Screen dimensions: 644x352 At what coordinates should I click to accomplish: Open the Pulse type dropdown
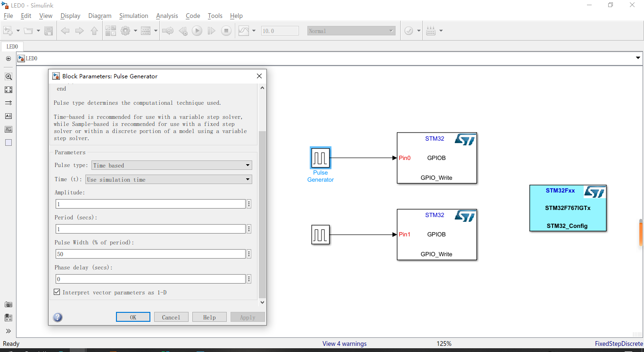[x=172, y=165]
